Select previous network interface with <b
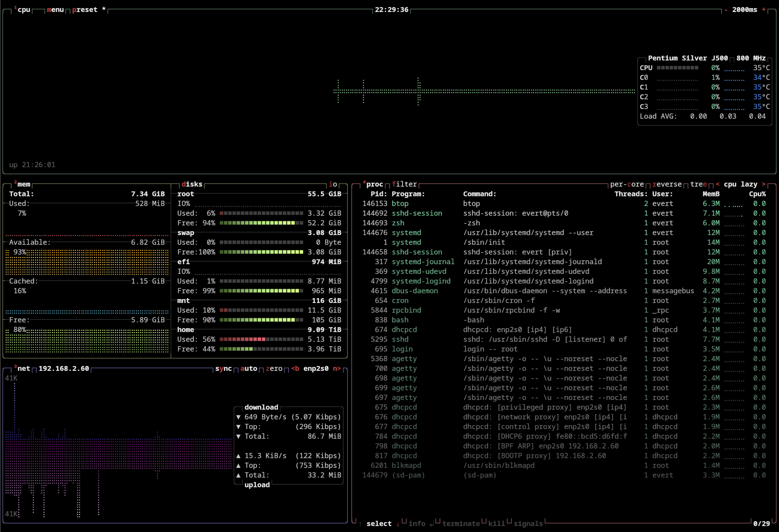Viewport: 779px width, 532px height. pyautogui.click(x=295, y=368)
